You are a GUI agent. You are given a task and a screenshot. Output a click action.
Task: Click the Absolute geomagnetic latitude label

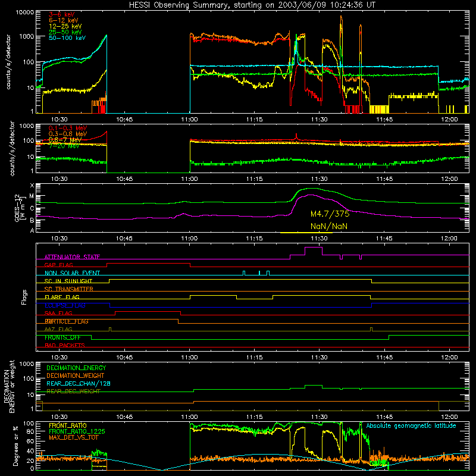[411, 425]
